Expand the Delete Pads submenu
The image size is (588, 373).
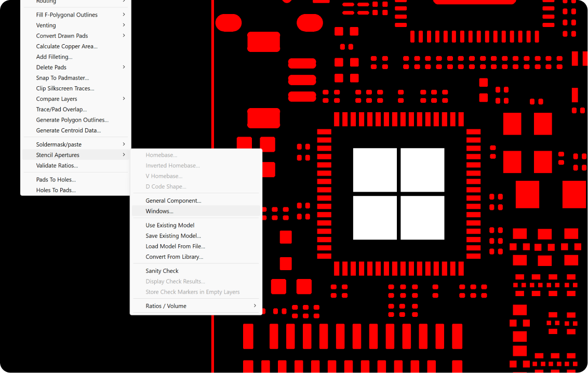click(51, 67)
